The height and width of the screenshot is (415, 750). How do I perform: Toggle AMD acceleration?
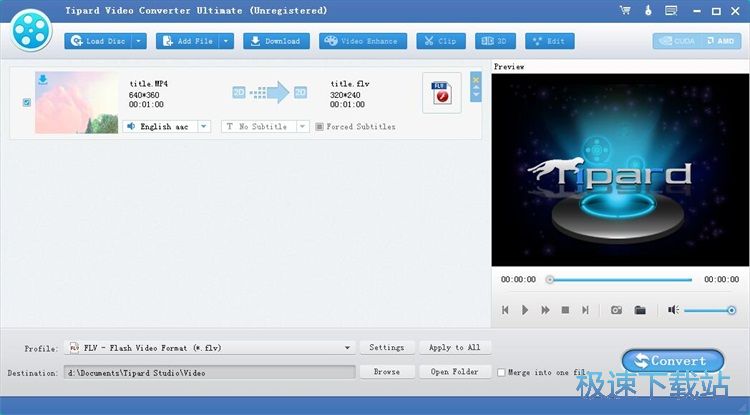tap(720, 41)
